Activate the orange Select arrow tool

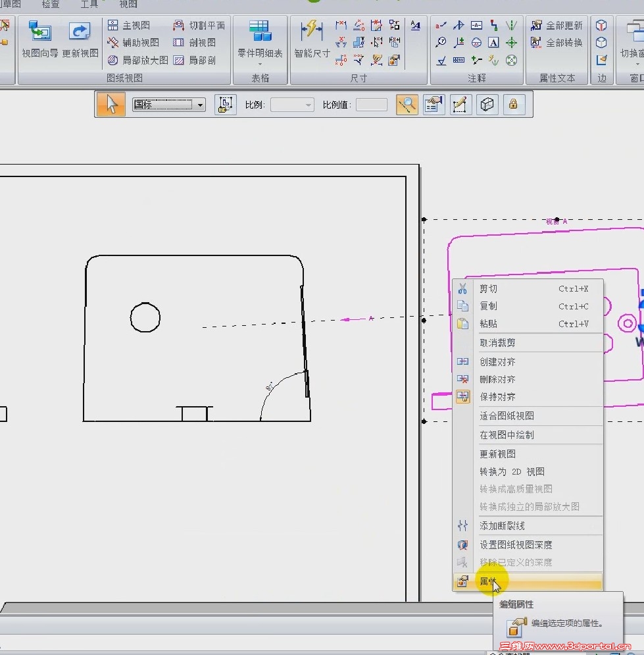[x=111, y=104]
